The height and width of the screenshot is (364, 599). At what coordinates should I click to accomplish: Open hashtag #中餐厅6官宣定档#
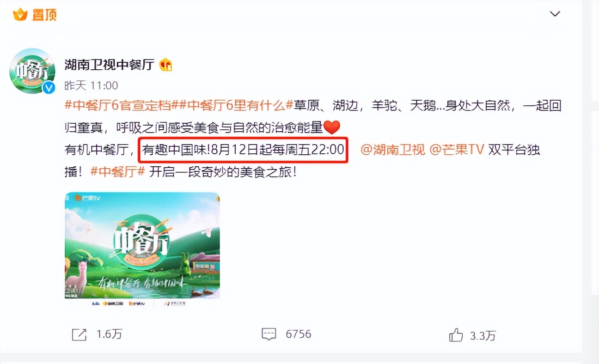[118, 106]
